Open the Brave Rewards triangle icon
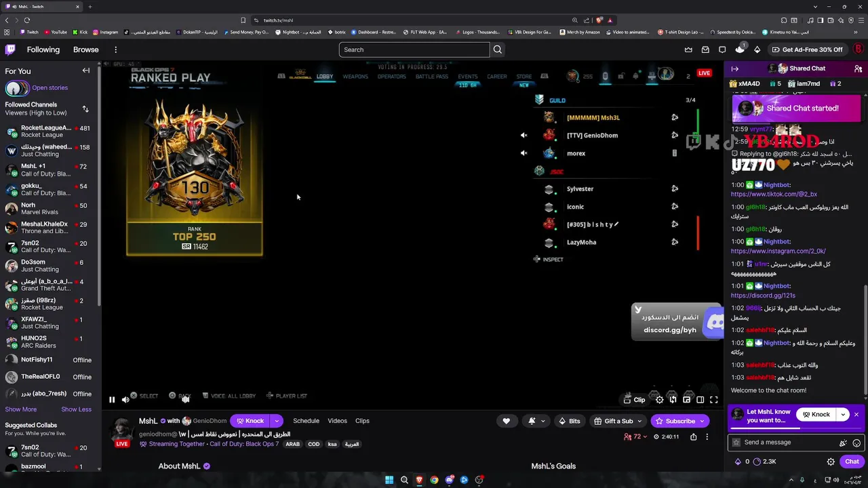Image resolution: width=868 pixels, height=488 pixels. [610, 20]
